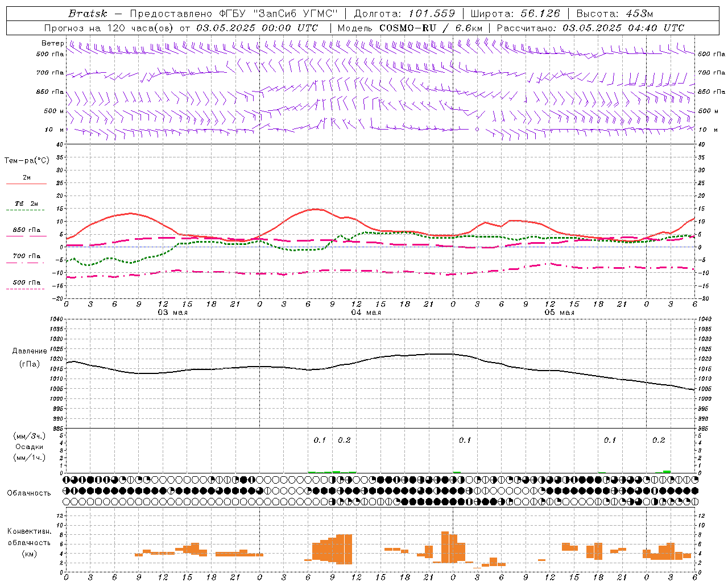Click the Тем-ра(°C) panel label

27,161
